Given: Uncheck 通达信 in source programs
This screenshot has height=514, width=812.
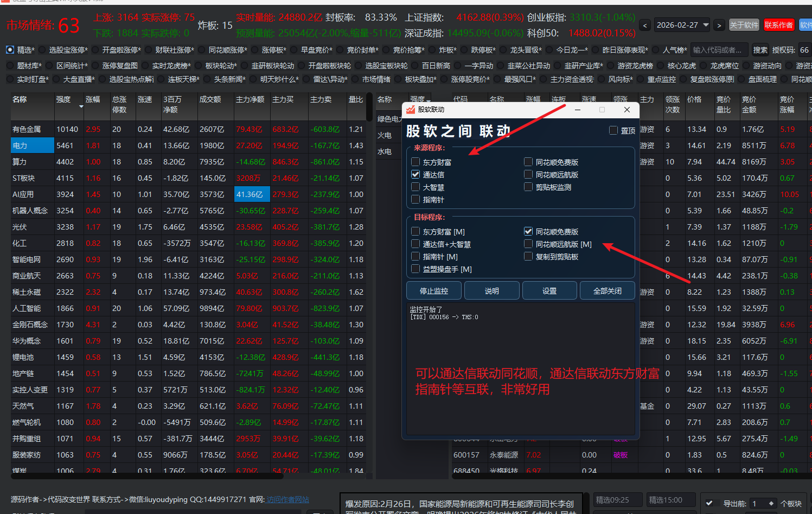Looking at the screenshot, I should click(415, 175).
